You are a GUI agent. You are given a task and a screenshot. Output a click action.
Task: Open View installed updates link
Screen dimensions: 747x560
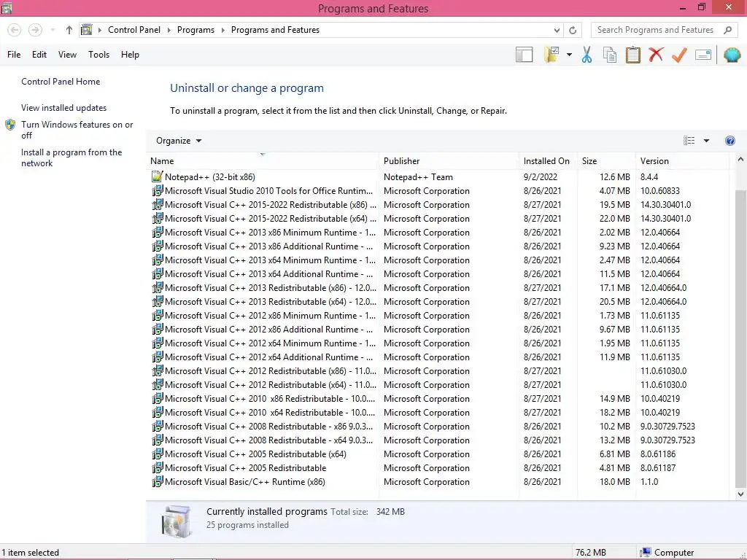64,108
